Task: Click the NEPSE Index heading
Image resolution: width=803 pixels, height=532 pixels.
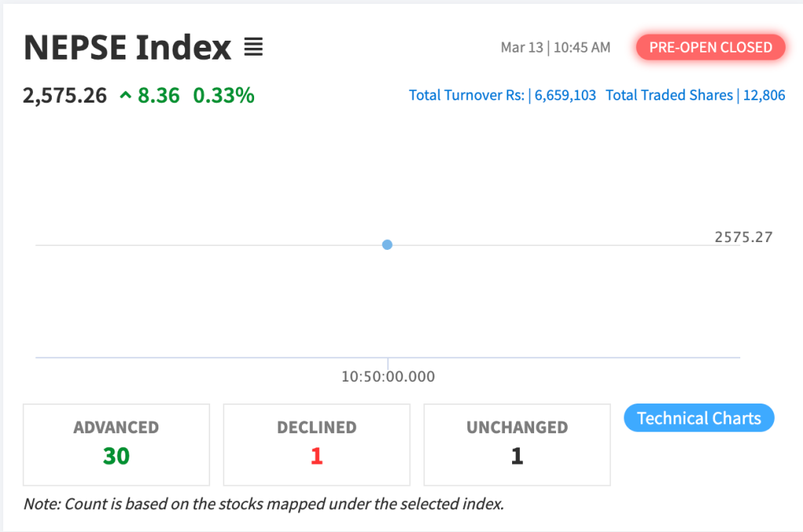Action: (128, 48)
